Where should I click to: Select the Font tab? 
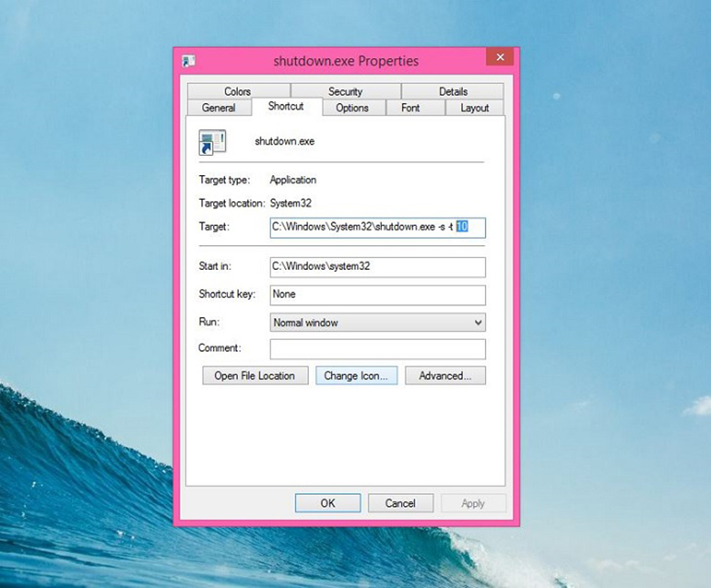tap(410, 108)
